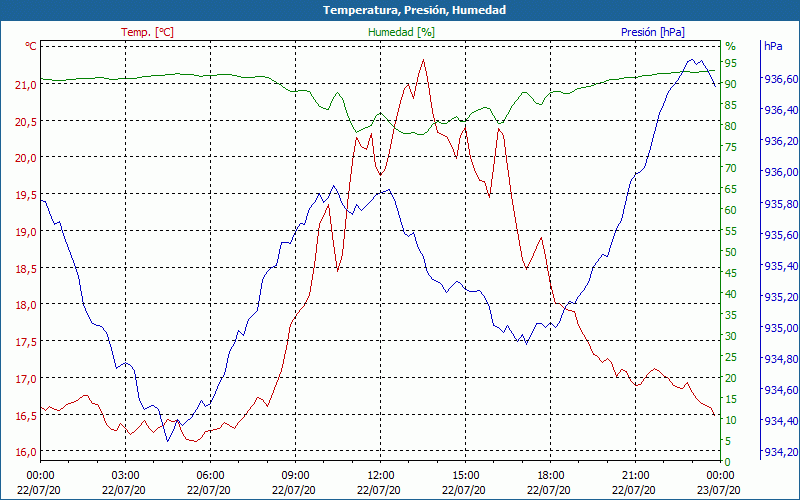Click green humidity axis value "35"
The width and height of the screenshot is (800, 500).
point(731,315)
